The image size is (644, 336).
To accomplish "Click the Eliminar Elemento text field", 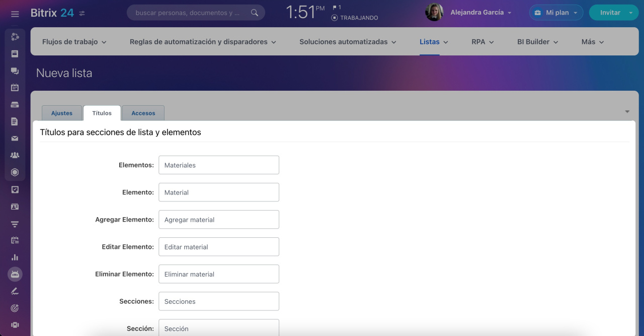I will [x=219, y=274].
